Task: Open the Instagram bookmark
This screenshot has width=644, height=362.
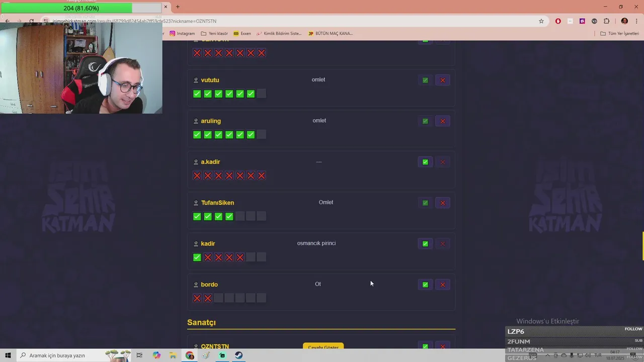Action: tap(182, 33)
